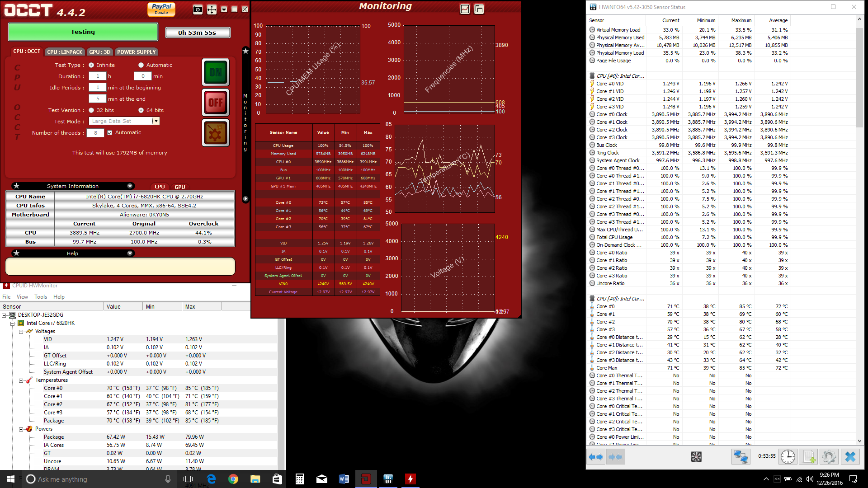Collapse the Temperatures tree group
The height and width of the screenshot is (488, 868).
pos(21,380)
